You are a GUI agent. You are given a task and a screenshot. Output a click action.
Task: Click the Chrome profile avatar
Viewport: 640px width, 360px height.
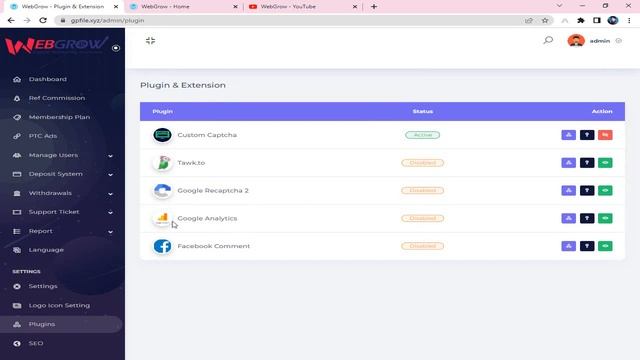[x=613, y=20]
